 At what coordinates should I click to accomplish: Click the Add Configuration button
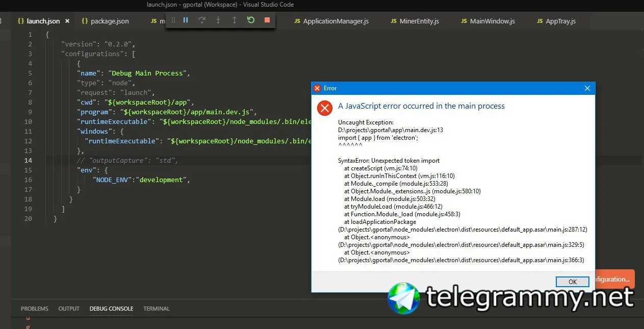614,279
